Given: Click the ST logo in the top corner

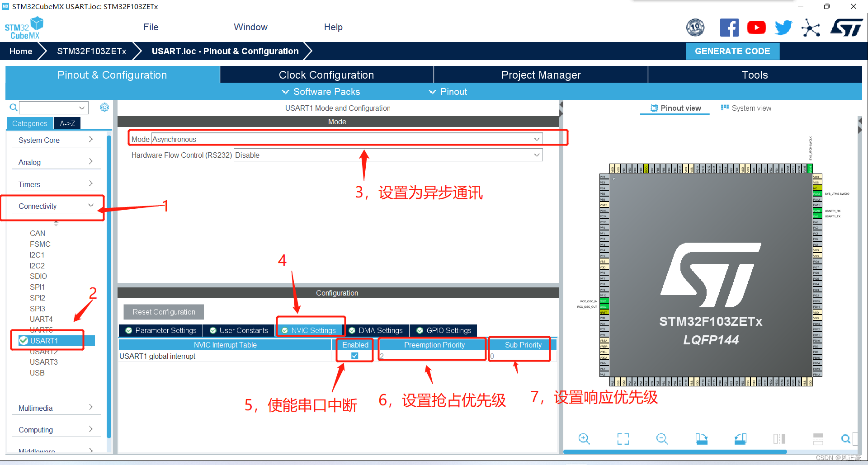Looking at the screenshot, I should point(846,28).
